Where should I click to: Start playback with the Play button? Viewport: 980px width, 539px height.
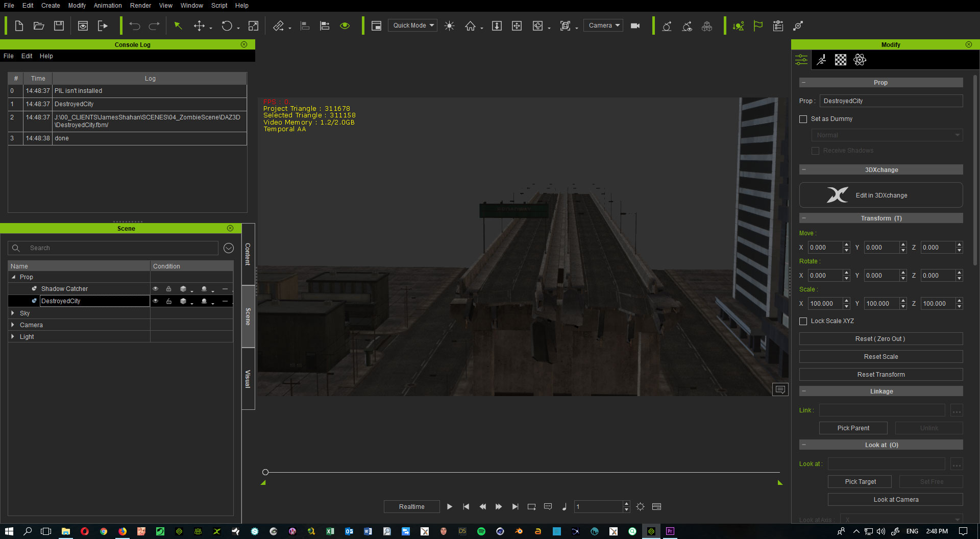[x=450, y=506]
